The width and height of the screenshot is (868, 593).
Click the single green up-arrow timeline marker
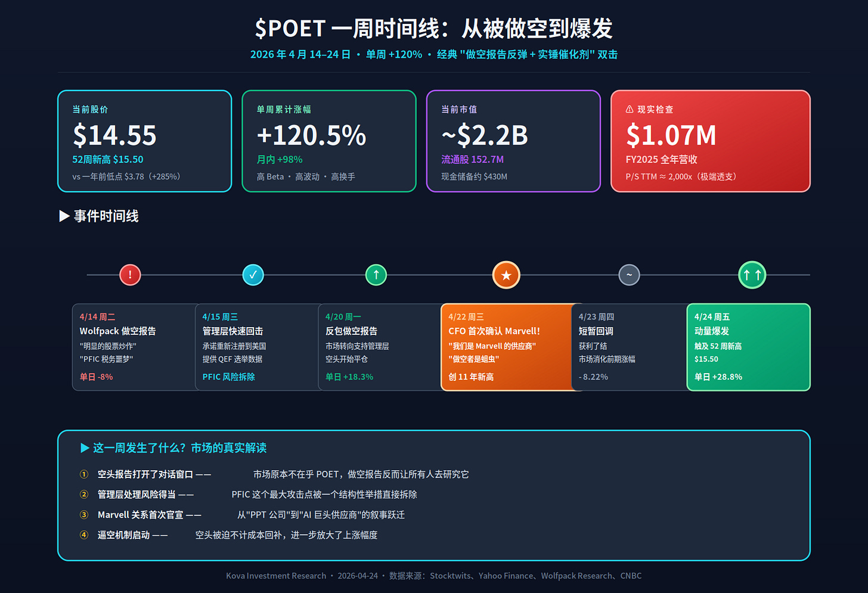376,275
